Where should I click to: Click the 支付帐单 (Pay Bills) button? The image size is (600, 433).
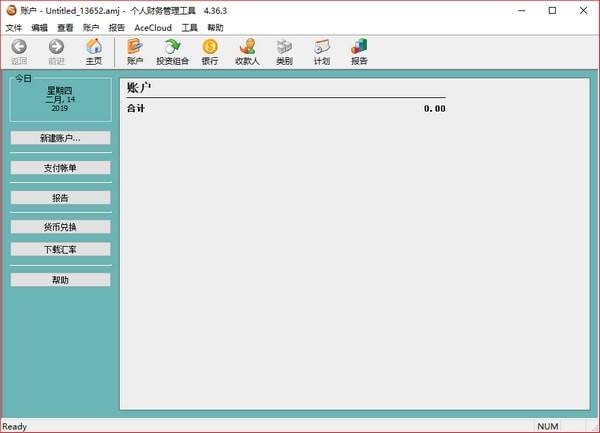pos(60,168)
